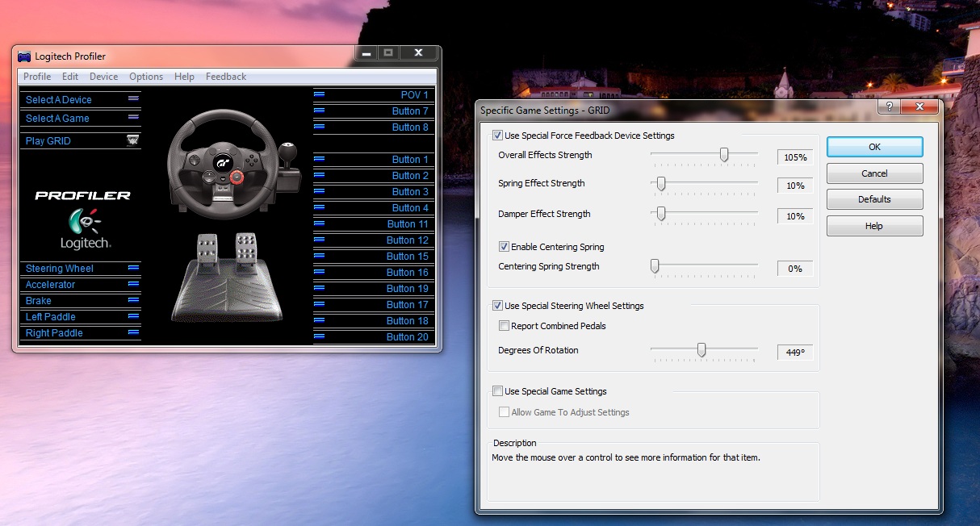The width and height of the screenshot is (980, 526).
Task: Click Select A Game
Action: click(x=57, y=119)
